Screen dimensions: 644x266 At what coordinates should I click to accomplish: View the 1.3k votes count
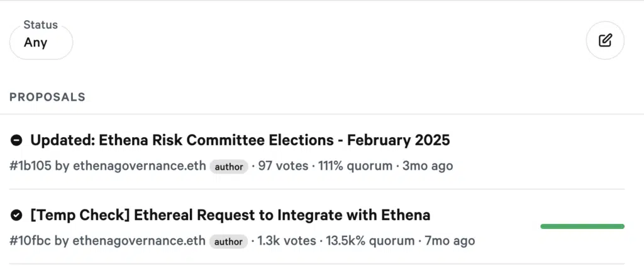tap(287, 241)
